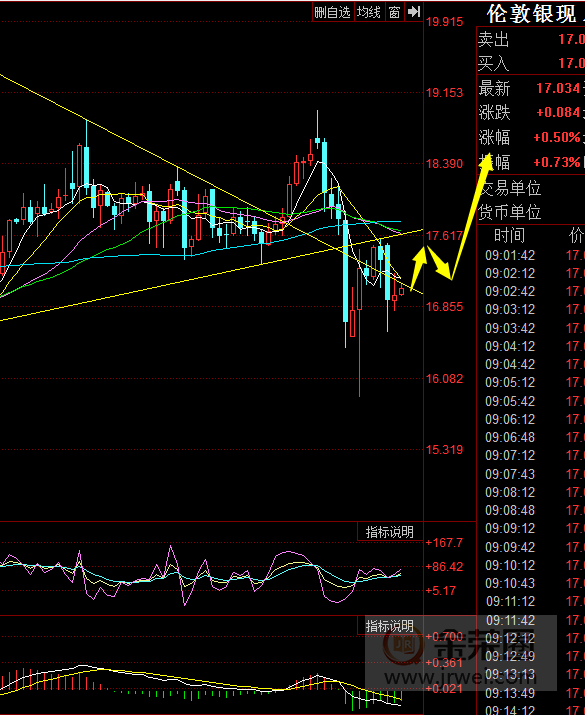Click the +5.17 indicator axis value

[441, 591]
